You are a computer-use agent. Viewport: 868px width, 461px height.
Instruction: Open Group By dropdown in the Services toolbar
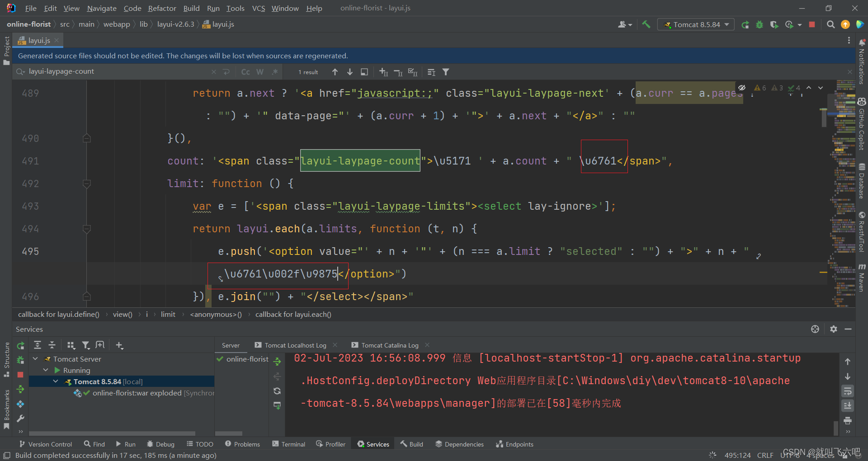click(71, 345)
